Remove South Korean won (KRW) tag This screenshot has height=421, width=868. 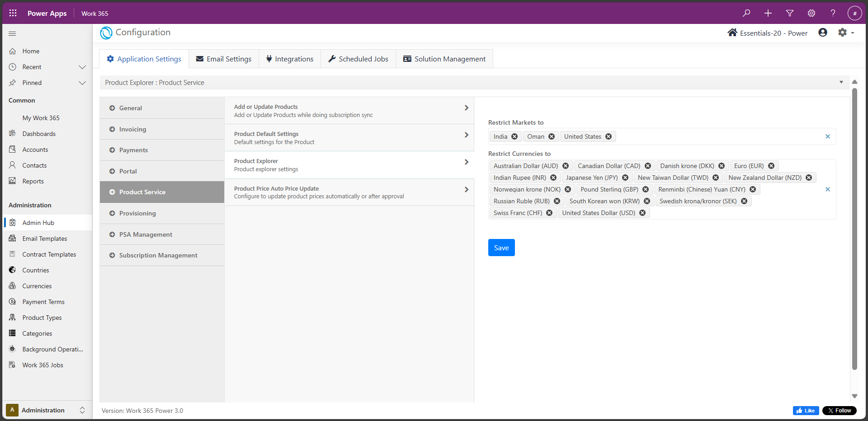click(647, 201)
